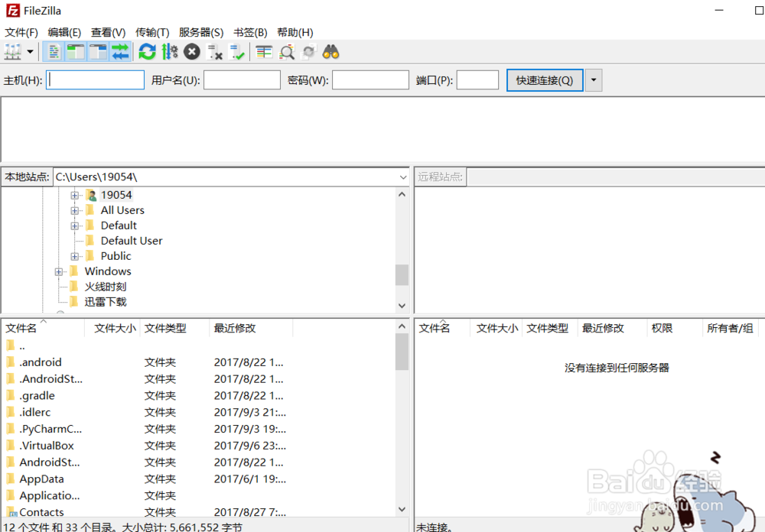Open the 服务器(S) menu
This screenshot has height=532, width=765.
[x=201, y=32]
